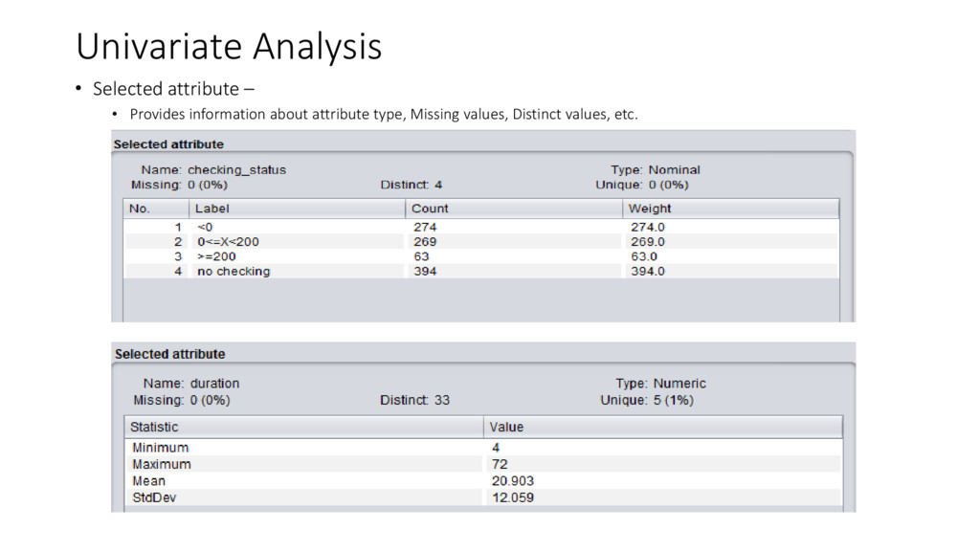Select the row labeled no checking

click(x=481, y=271)
